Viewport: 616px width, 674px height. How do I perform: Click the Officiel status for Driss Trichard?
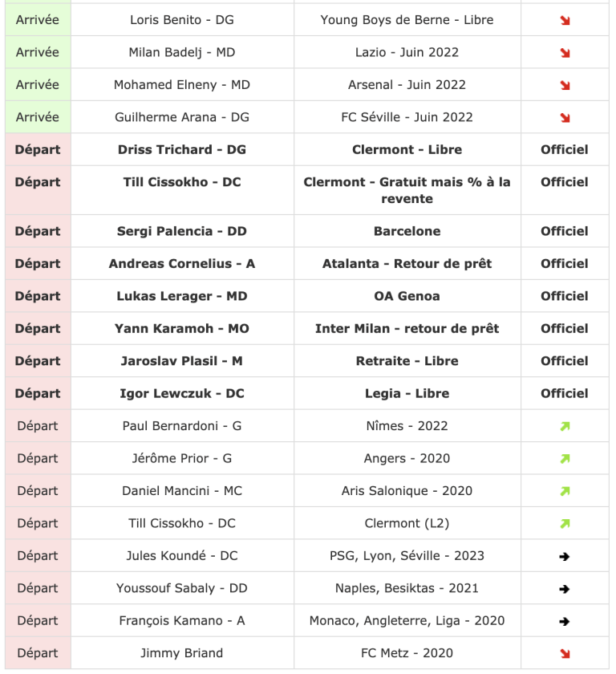565,149
